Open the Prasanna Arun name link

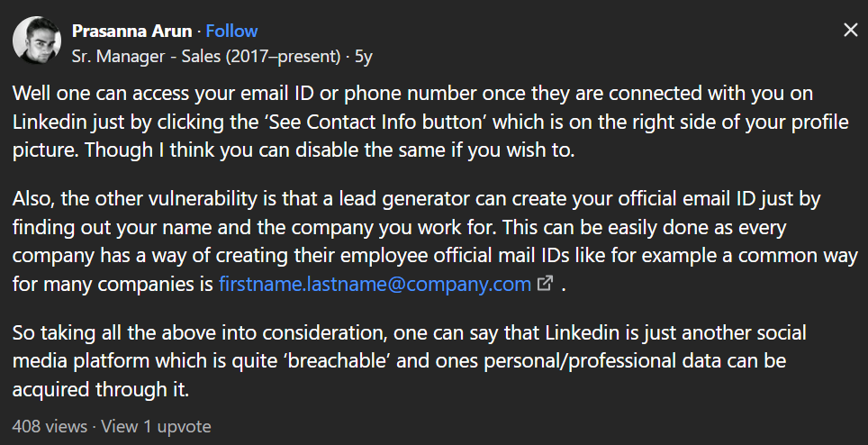[x=131, y=31]
